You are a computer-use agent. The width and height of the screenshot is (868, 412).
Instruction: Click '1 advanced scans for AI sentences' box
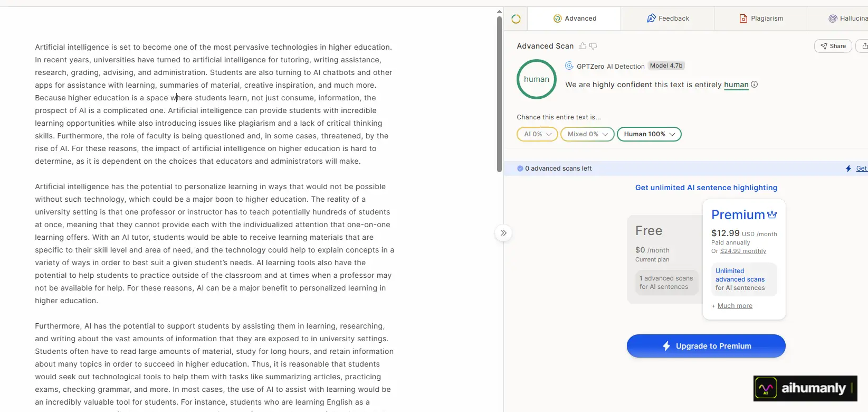[666, 283]
